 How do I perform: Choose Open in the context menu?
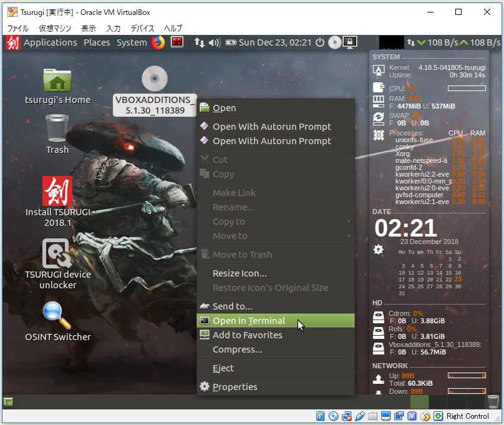pyautogui.click(x=276, y=108)
